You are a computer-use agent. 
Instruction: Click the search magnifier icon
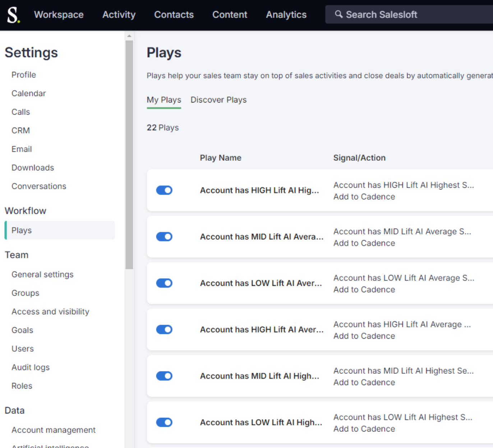pyautogui.click(x=338, y=14)
